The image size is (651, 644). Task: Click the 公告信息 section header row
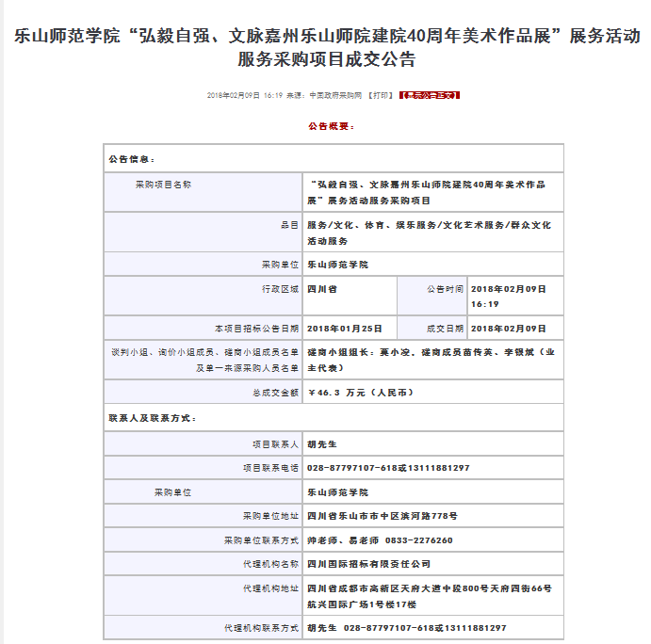pos(133,159)
